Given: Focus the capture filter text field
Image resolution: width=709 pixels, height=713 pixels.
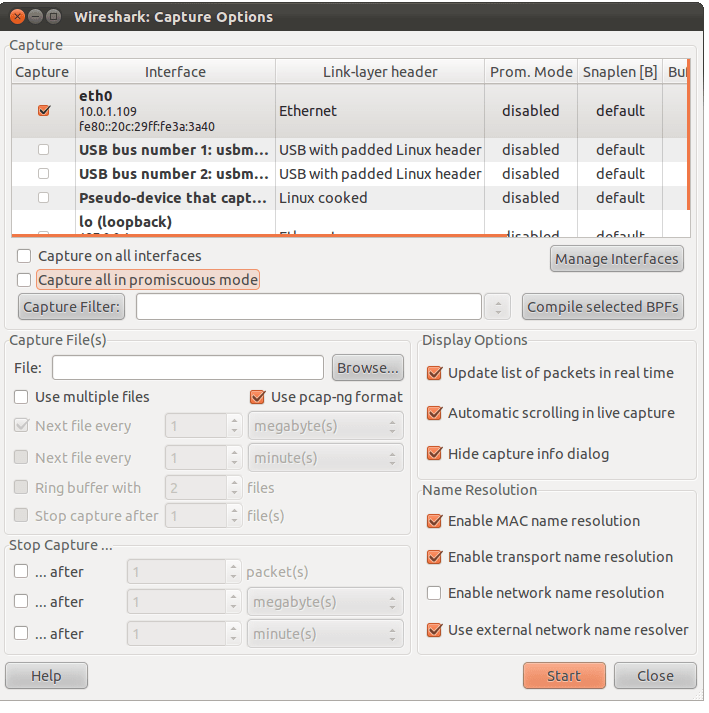Looking at the screenshot, I should 309,307.
